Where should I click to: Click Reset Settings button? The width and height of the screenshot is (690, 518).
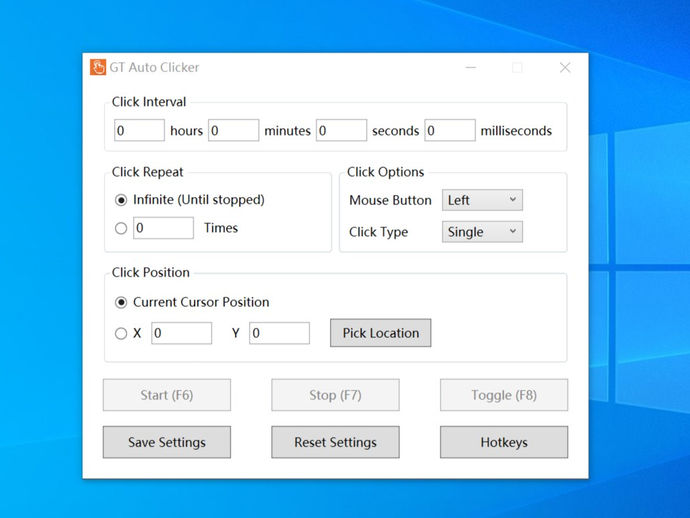pos(335,442)
